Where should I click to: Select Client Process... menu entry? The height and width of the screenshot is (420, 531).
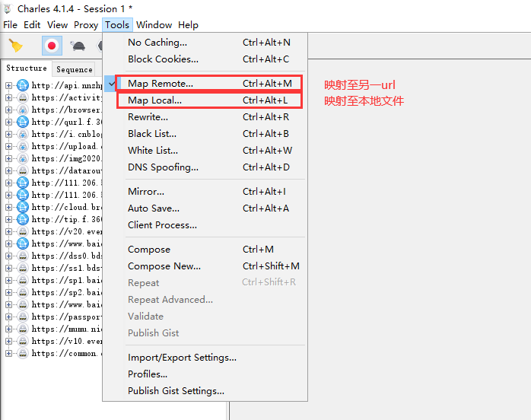coord(205,225)
